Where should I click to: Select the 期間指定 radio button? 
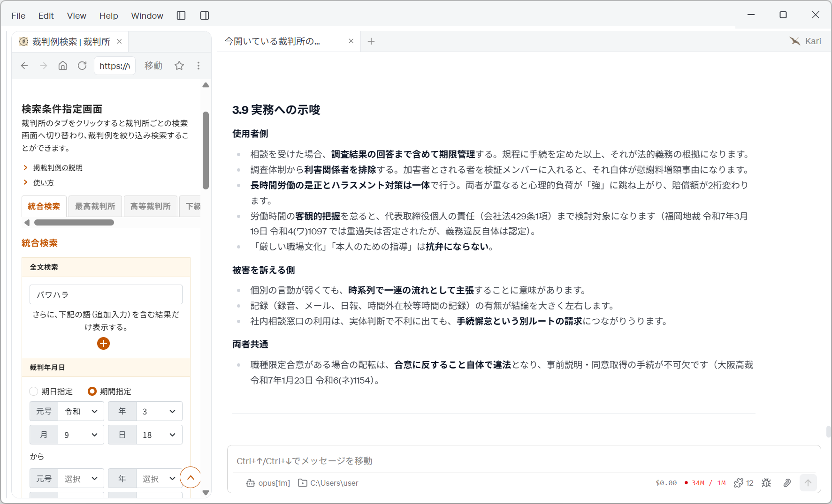tap(92, 391)
